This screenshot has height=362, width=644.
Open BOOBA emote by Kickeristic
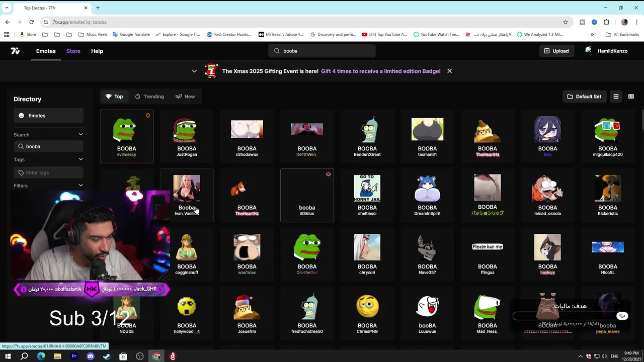pos(608,195)
